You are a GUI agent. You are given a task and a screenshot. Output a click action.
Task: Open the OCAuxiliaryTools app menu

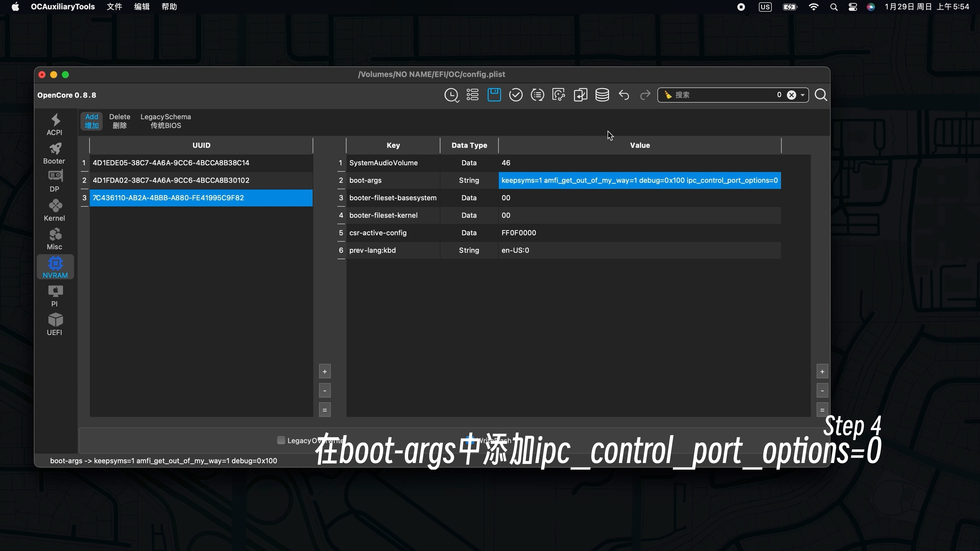pos(63,7)
